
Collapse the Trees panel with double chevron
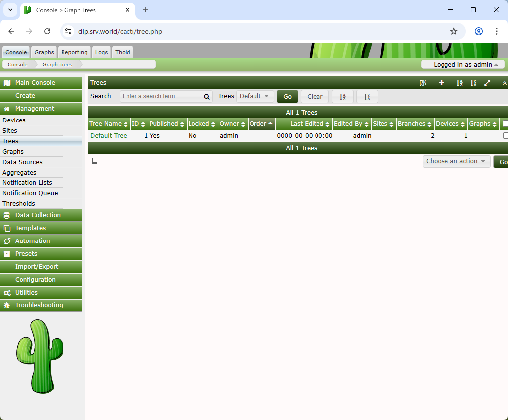point(504,83)
